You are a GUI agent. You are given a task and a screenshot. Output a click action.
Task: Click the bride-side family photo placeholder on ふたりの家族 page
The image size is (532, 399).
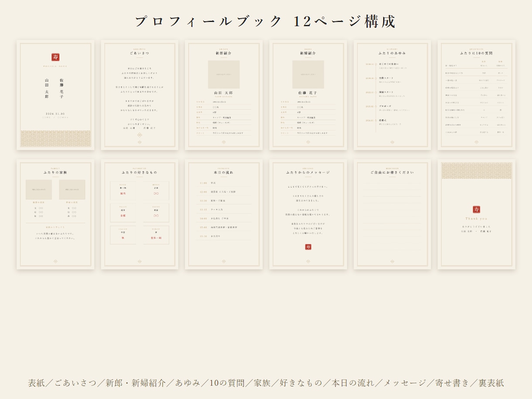pyautogui.click(x=72, y=190)
